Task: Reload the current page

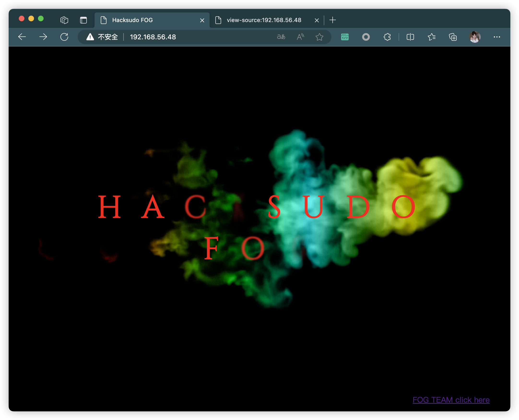Action: coord(64,37)
